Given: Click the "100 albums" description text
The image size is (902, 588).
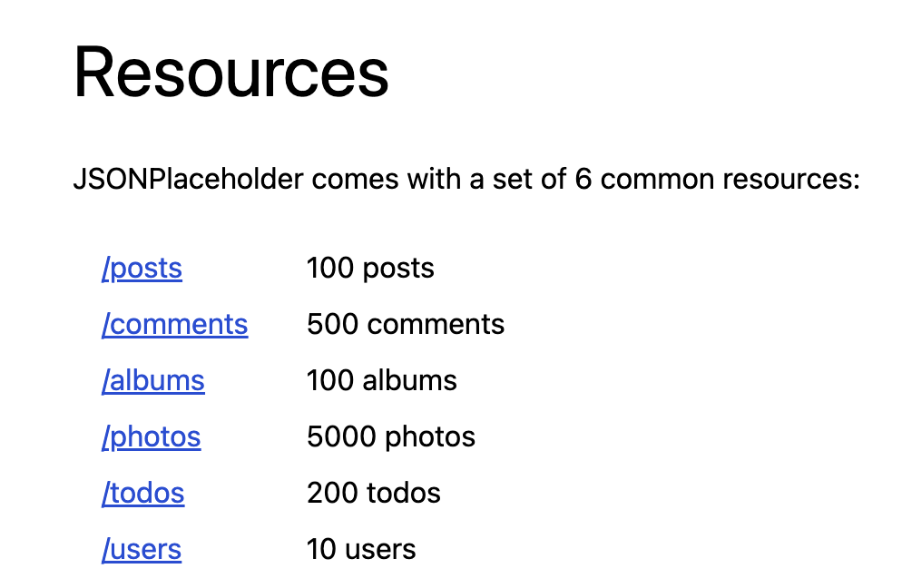Looking at the screenshot, I should pyautogui.click(x=382, y=380).
